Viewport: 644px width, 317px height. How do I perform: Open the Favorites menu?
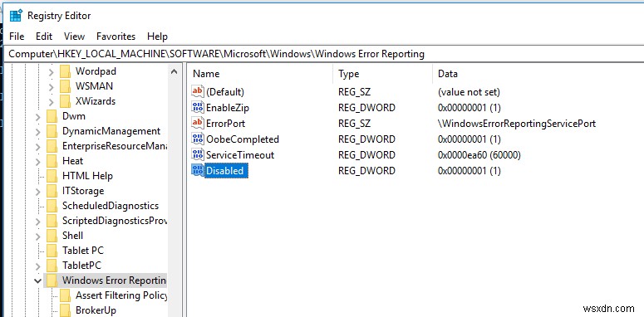(116, 37)
